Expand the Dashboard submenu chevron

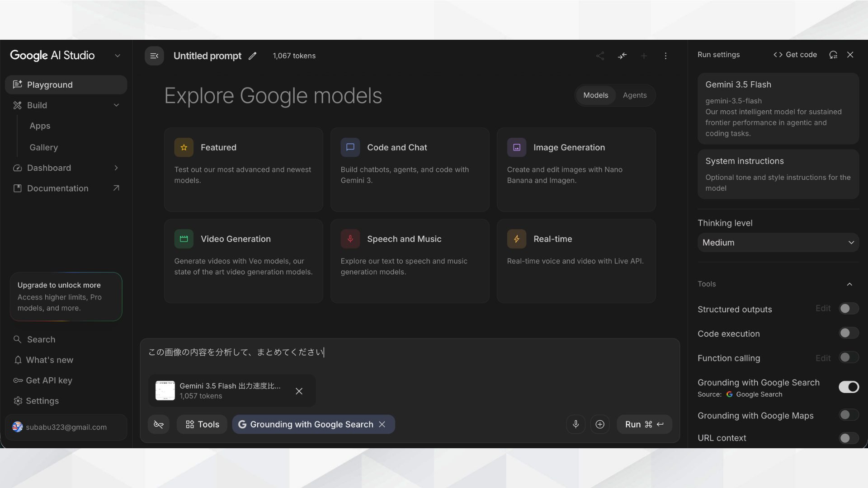(x=116, y=168)
